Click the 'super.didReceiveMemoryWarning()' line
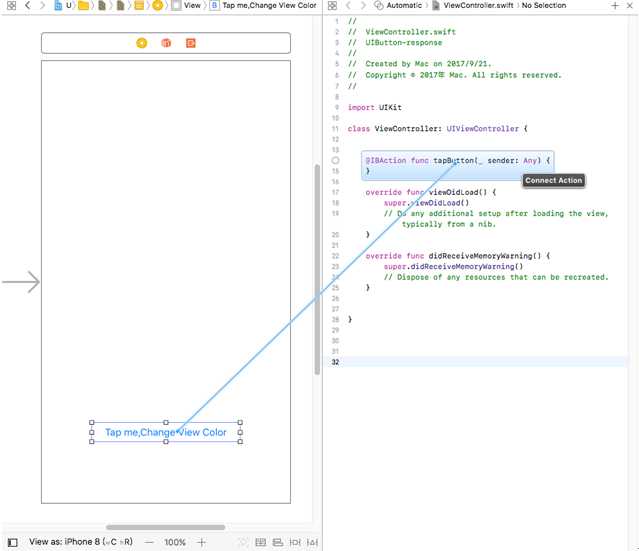639x551 pixels. click(453, 267)
